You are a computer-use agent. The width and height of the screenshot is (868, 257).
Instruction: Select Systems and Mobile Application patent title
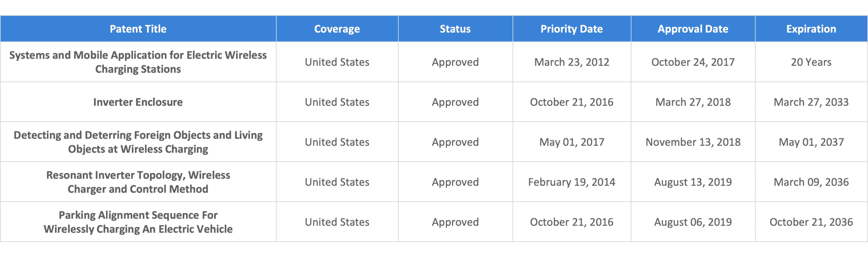(x=138, y=62)
